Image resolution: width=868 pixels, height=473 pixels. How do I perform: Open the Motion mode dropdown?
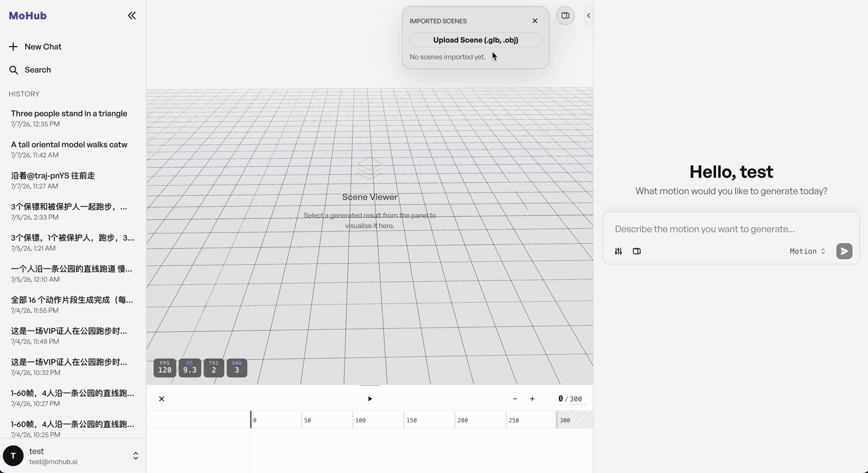[808, 251]
